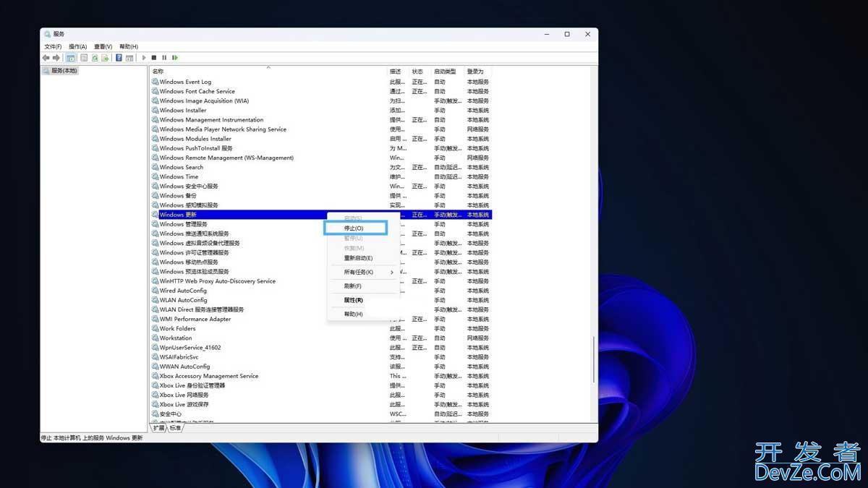Open the 查看(V) menu
The height and width of the screenshot is (488, 868).
pos(103,46)
